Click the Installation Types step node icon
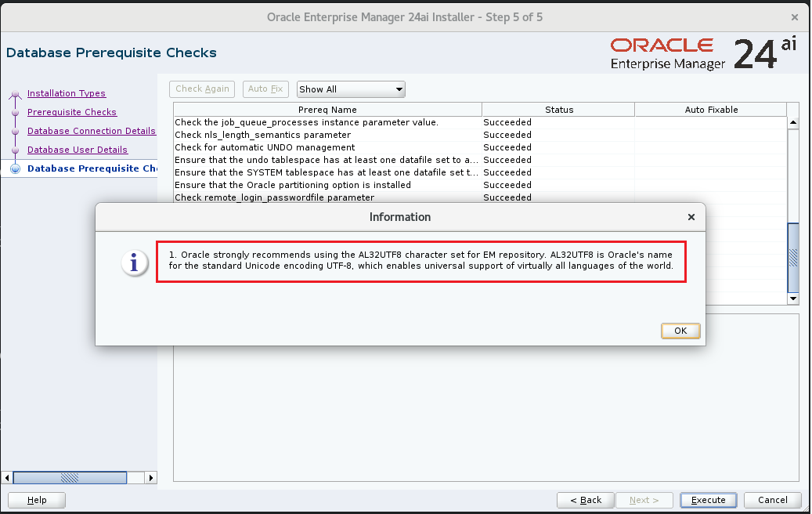The height and width of the screenshot is (514, 812). coord(16,94)
